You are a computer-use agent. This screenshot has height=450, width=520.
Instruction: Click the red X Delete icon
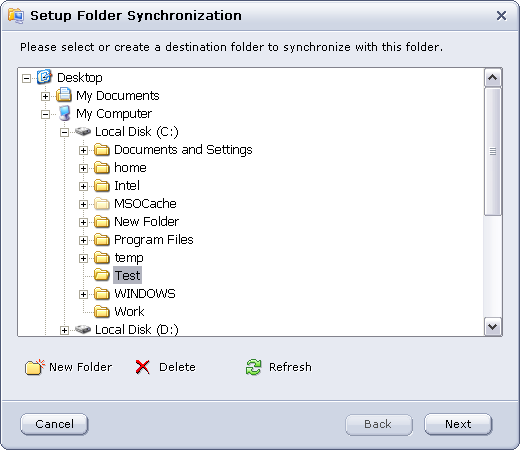[x=143, y=367]
